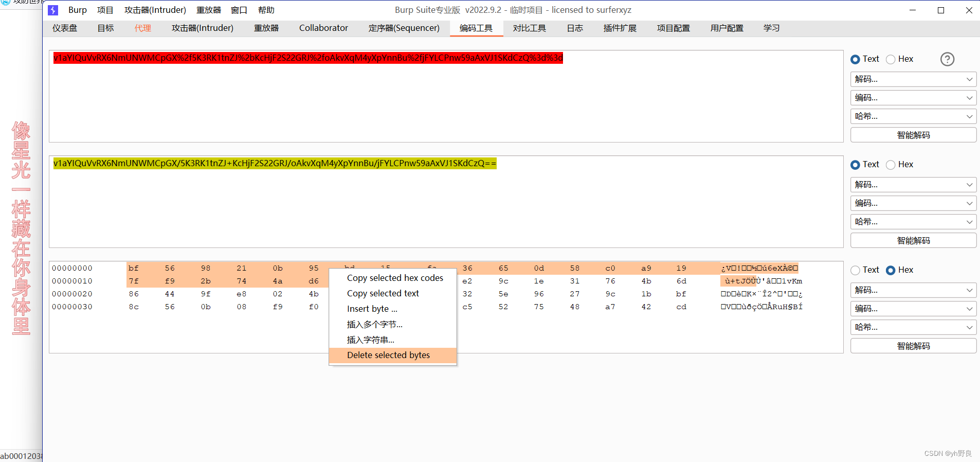Click hex byte 86 in row 00000020
Viewport: 980px width, 462px height.
[x=134, y=294]
